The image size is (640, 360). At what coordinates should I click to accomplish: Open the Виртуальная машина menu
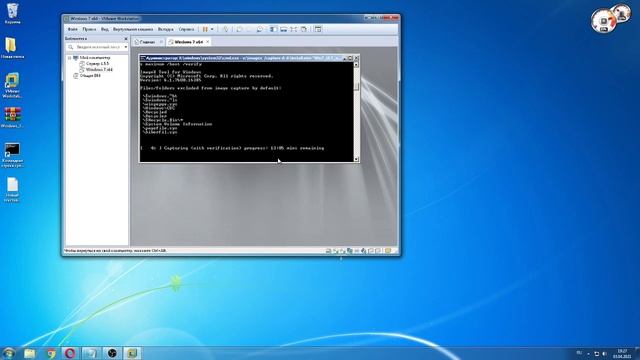coord(133,29)
